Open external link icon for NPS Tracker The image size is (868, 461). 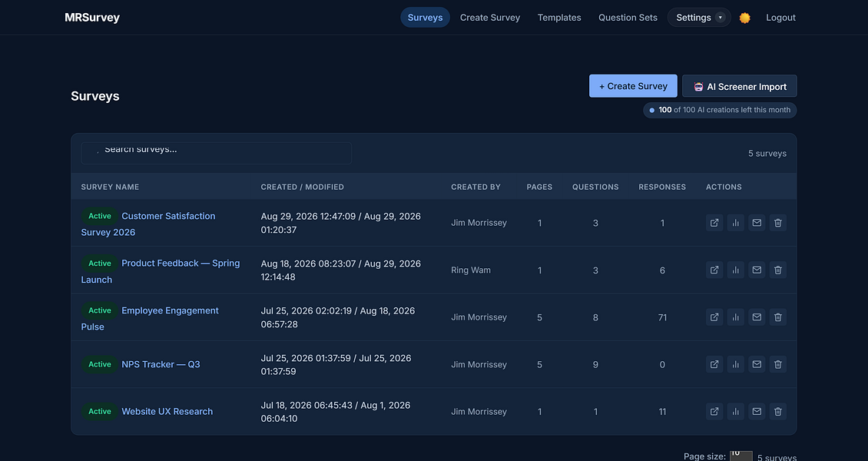pyautogui.click(x=714, y=364)
